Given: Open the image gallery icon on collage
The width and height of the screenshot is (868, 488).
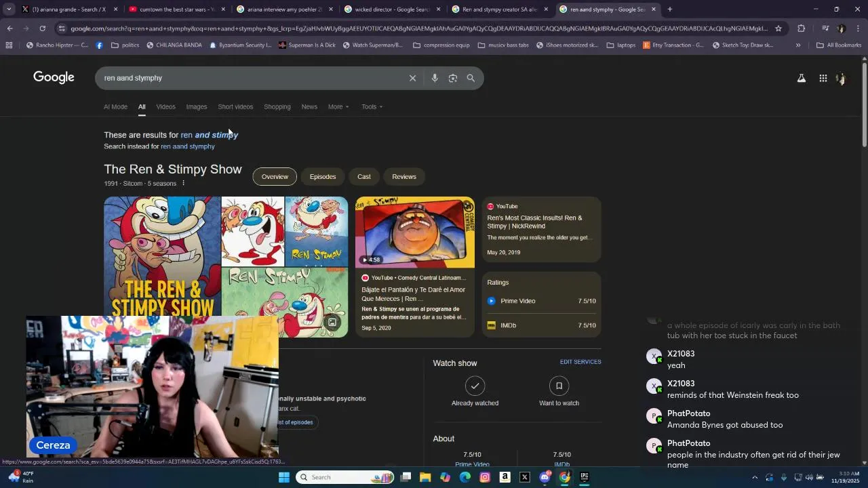Looking at the screenshot, I should [332, 323].
